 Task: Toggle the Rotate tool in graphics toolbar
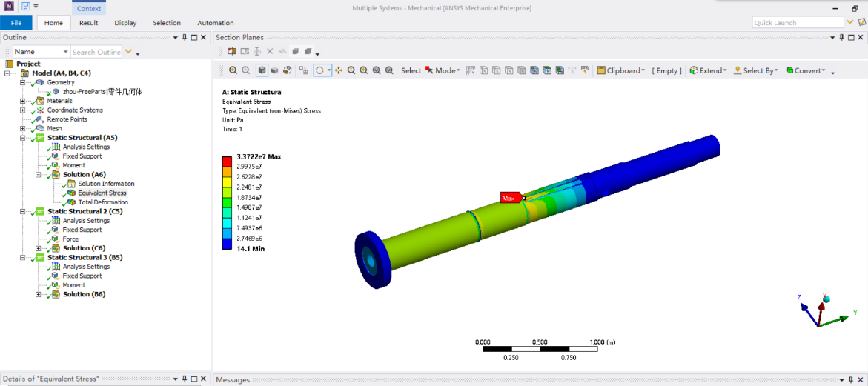pos(319,70)
